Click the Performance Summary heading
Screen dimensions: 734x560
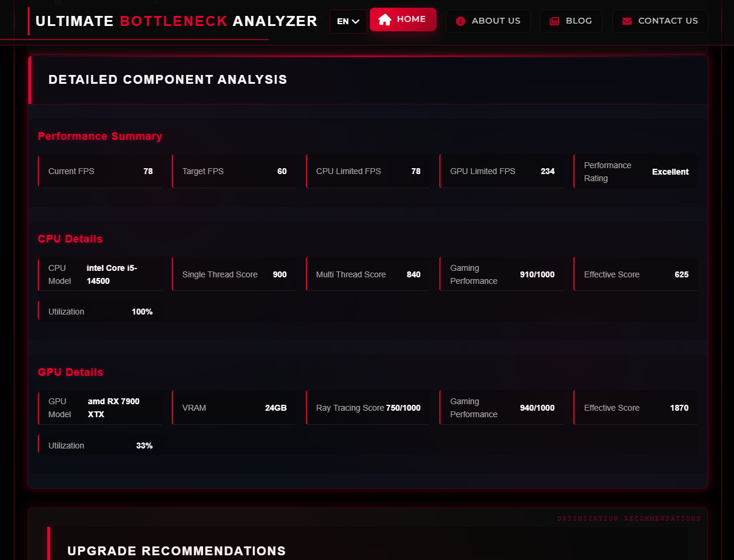coord(100,136)
